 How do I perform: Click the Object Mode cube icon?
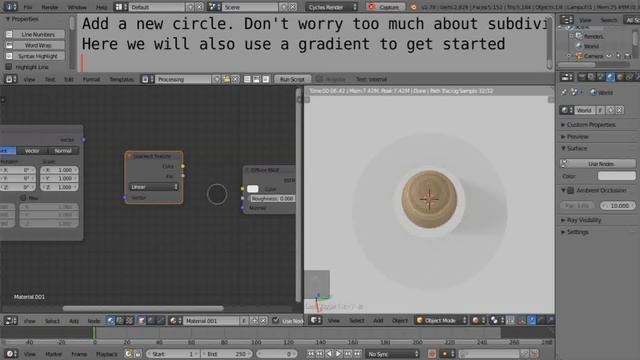pyautogui.click(x=420, y=320)
